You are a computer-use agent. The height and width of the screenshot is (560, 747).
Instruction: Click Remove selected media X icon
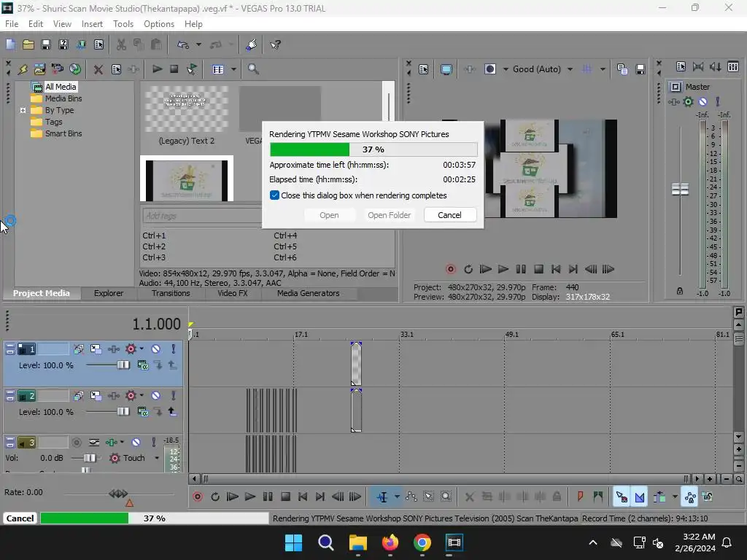[x=98, y=69]
